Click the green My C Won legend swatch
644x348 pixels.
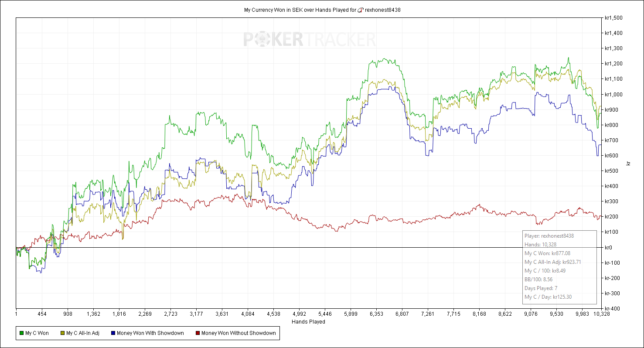(x=21, y=333)
